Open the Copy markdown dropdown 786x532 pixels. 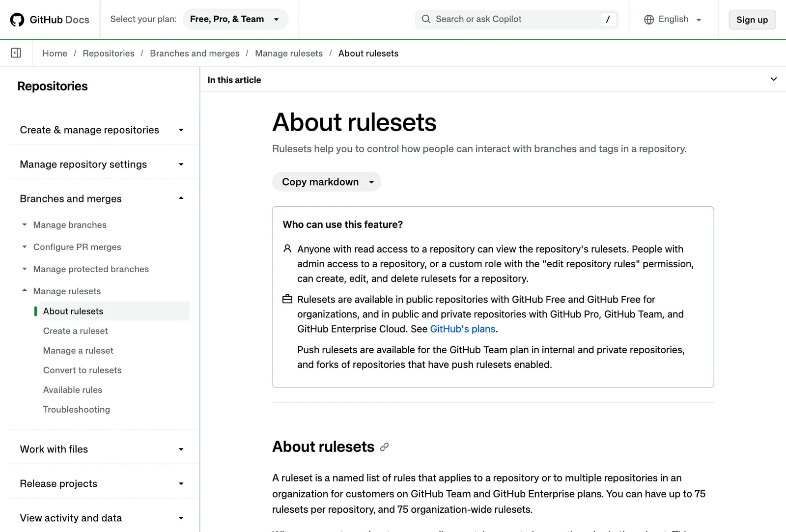[x=327, y=182]
